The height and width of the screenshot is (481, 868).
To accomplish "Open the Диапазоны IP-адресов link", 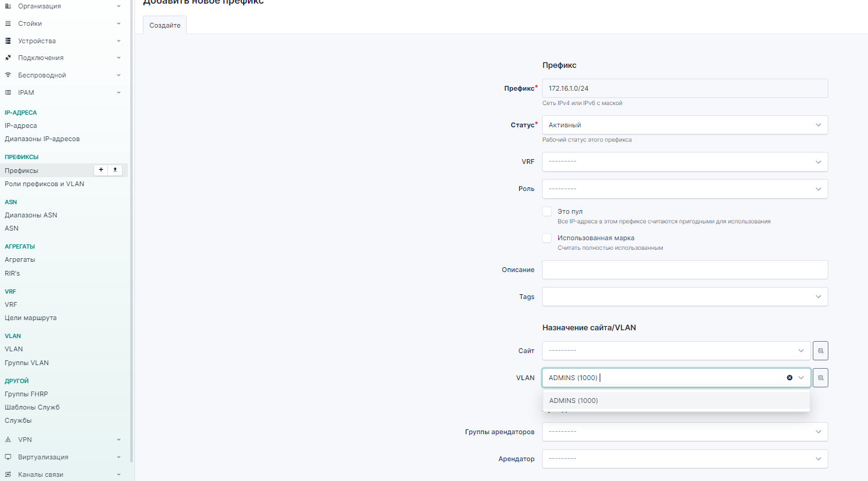I will 42,139.
